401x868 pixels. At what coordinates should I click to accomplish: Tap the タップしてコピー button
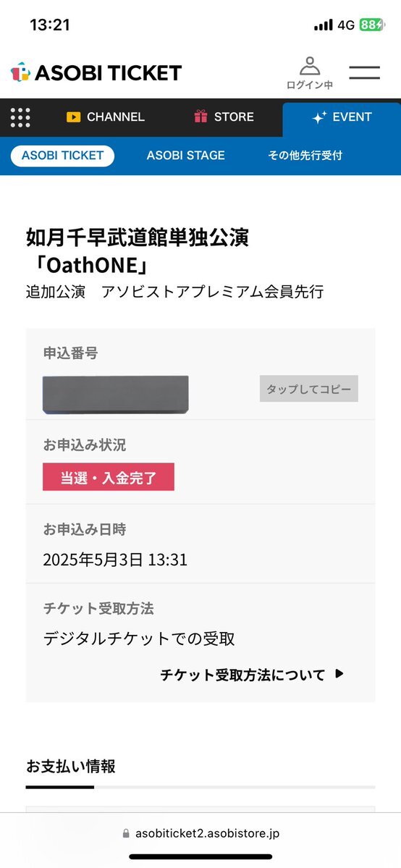pos(309,389)
